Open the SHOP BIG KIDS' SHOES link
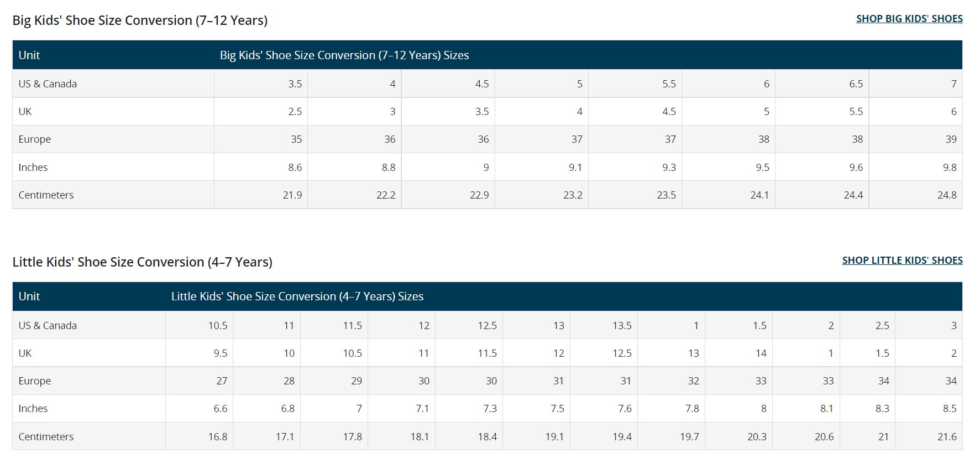Viewport: 980px width, 469px height. pos(909,19)
